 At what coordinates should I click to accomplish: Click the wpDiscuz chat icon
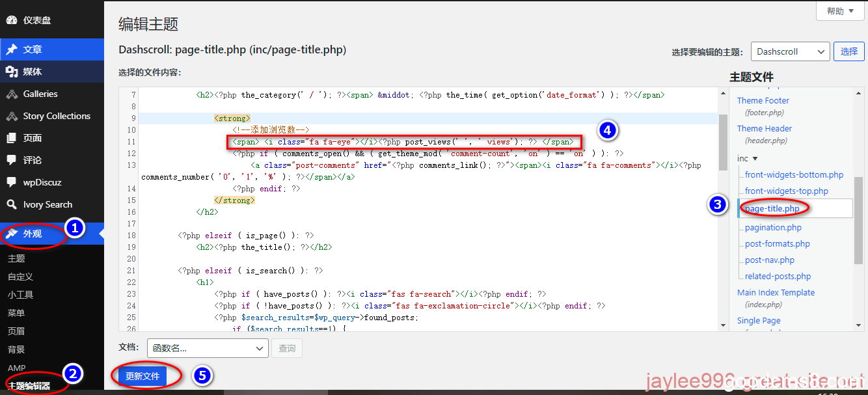coord(12,182)
